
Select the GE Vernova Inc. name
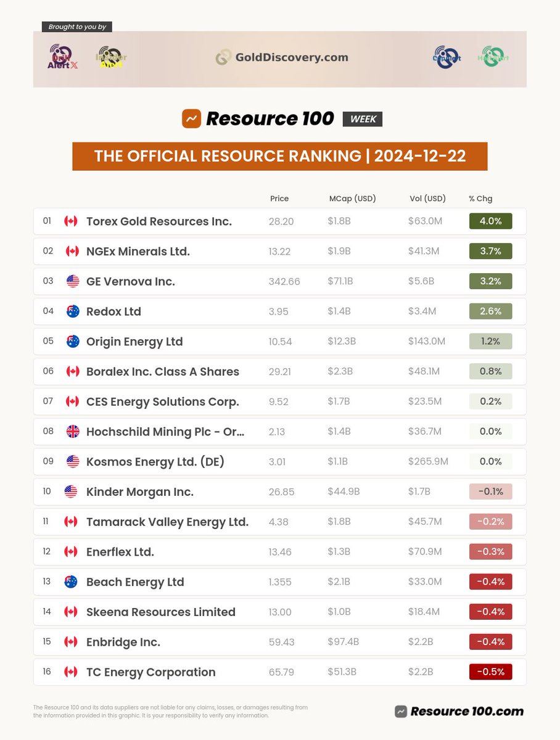click(x=131, y=281)
